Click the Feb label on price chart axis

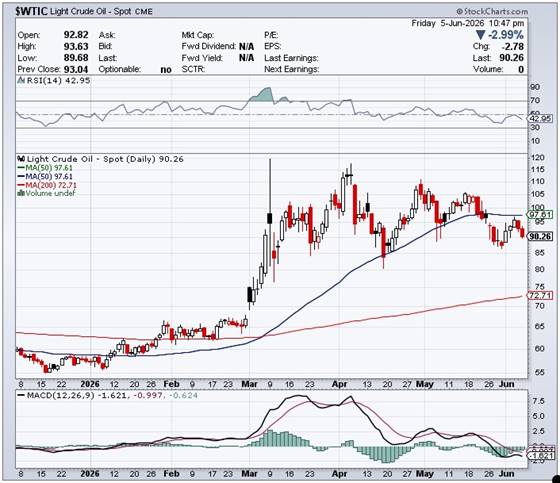(171, 384)
